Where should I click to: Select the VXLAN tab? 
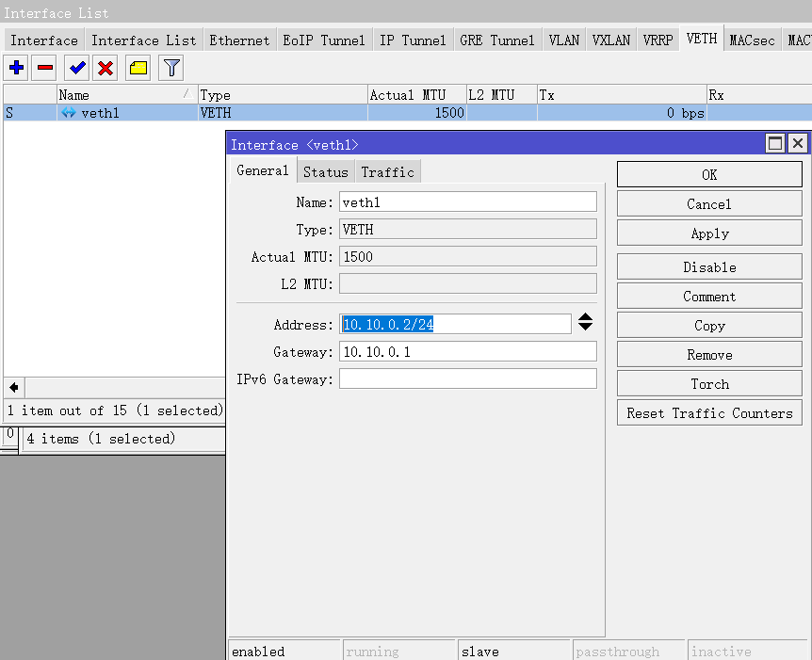pyautogui.click(x=610, y=40)
